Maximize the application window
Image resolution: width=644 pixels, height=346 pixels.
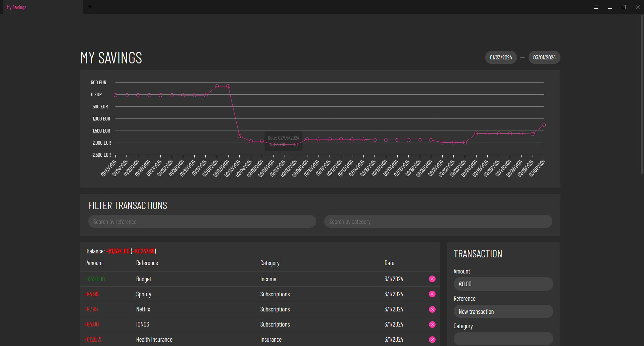tap(624, 7)
